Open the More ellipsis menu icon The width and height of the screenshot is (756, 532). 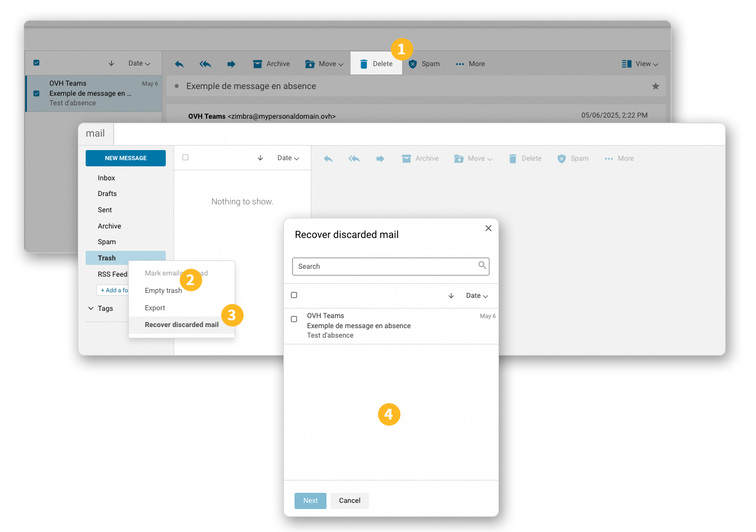pyautogui.click(x=460, y=64)
